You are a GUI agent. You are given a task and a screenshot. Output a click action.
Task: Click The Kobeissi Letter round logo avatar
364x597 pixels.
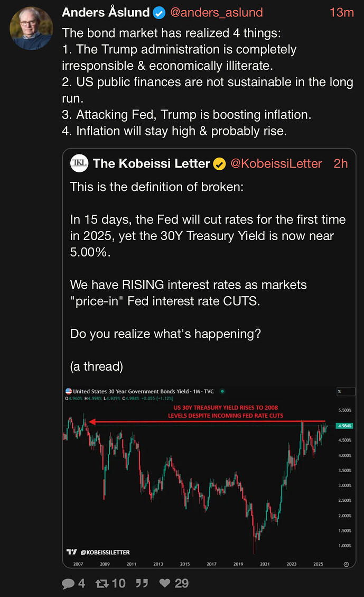[79, 164]
